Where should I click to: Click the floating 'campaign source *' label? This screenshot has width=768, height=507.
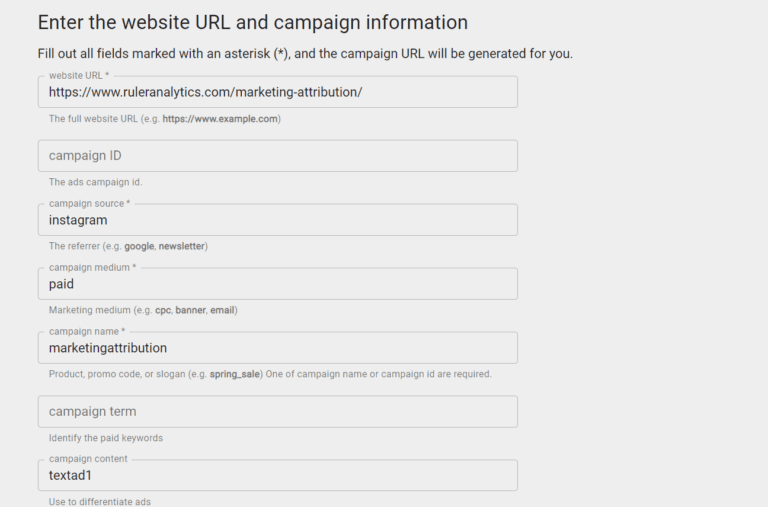pyautogui.click(x=90, y=204)
